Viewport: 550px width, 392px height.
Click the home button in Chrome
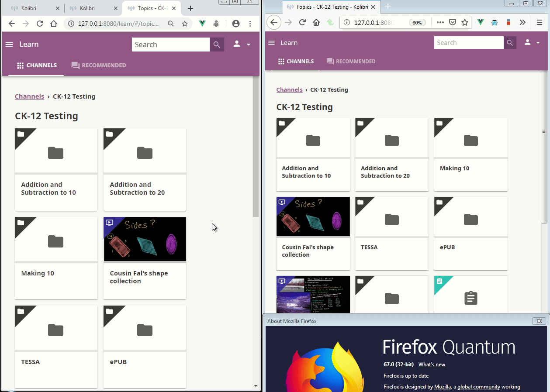[x=54, y=24]
